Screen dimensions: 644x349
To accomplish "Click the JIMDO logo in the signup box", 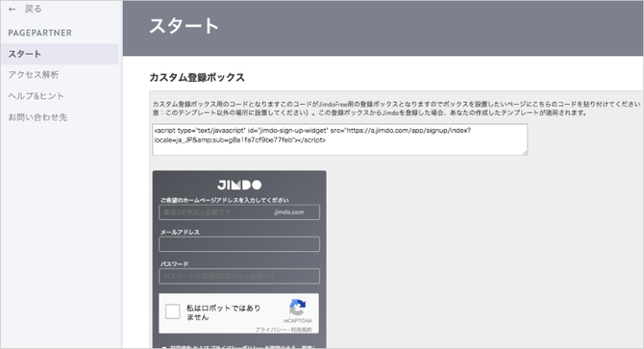I will 239,185.
